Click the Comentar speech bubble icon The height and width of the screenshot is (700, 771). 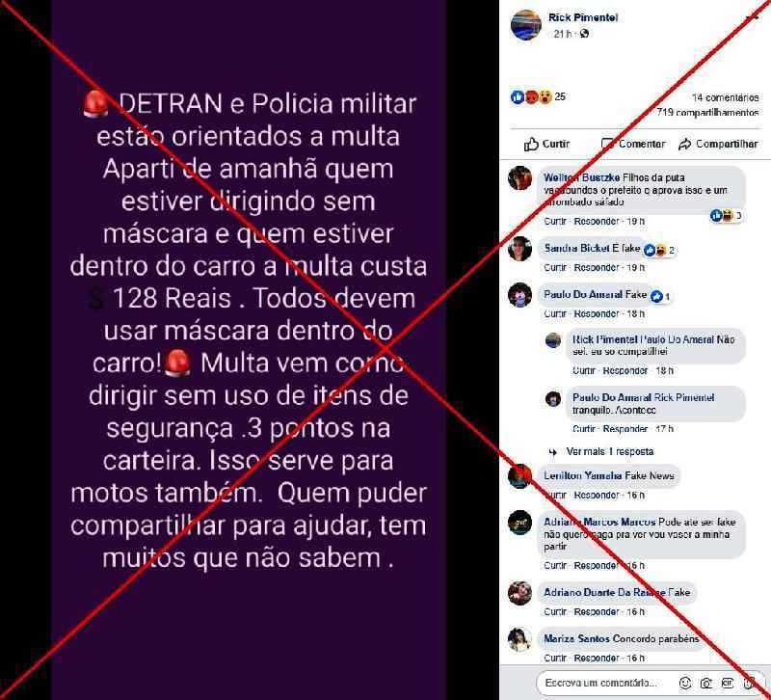coord(608,144)
